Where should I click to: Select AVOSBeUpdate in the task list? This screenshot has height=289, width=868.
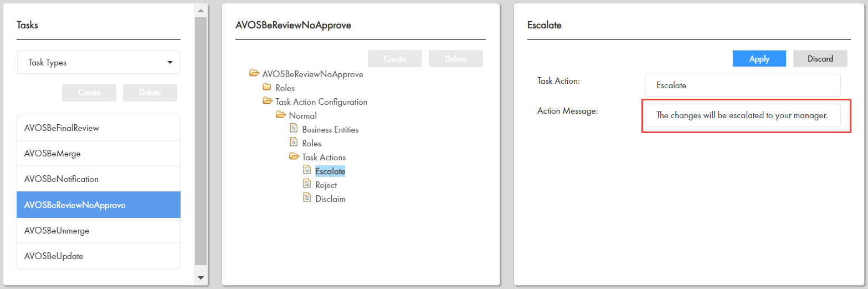click(x=99, y=256)
